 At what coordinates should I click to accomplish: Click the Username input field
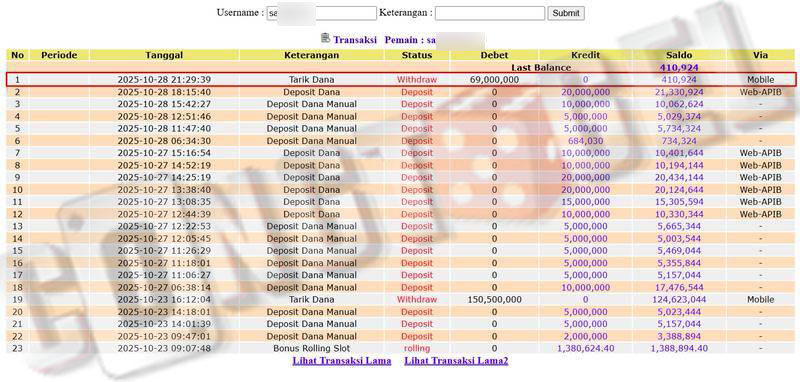(x=321, y=13)
